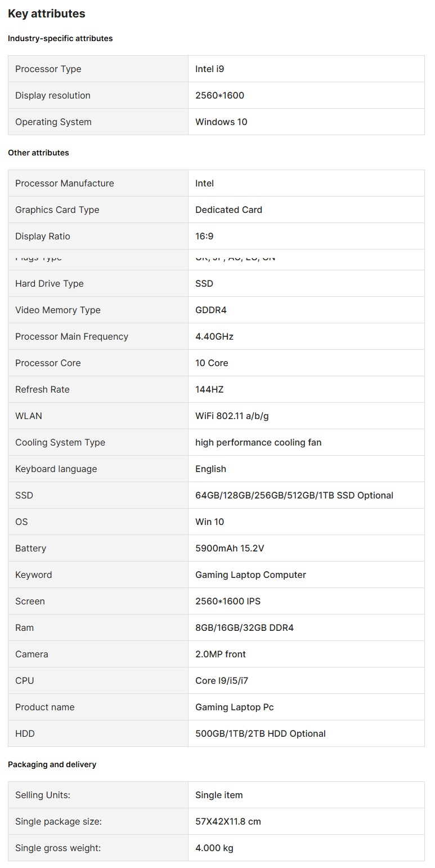Click the "8GB/16GB/32GB DDR4" Ram value

244,627
